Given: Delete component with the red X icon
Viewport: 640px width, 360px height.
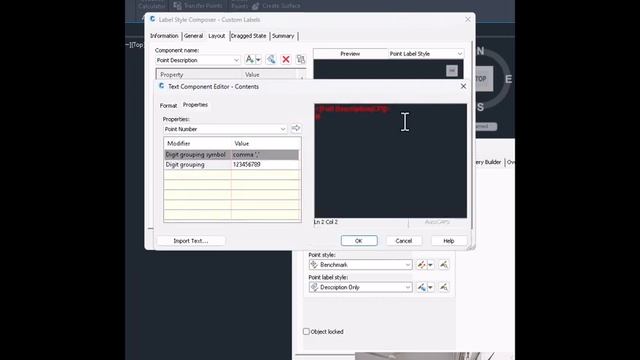Looking at the screenshot, I should [286, 60].
